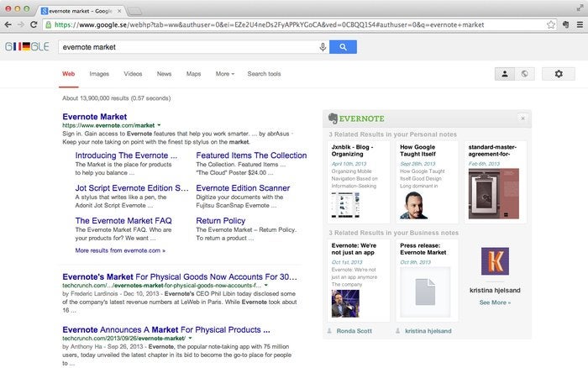Open the Evernote Web Clipper extension icon
Screen dimensions: 588x368
tap(565, 24)
